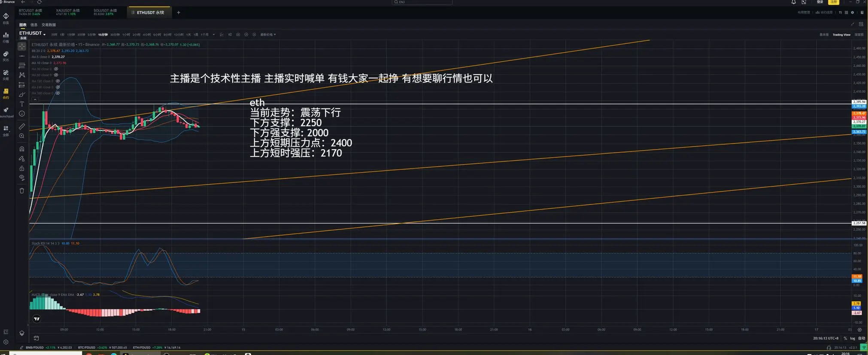Show the hidden MA 240 indicator
868x355 pixels.
(58, 87)
